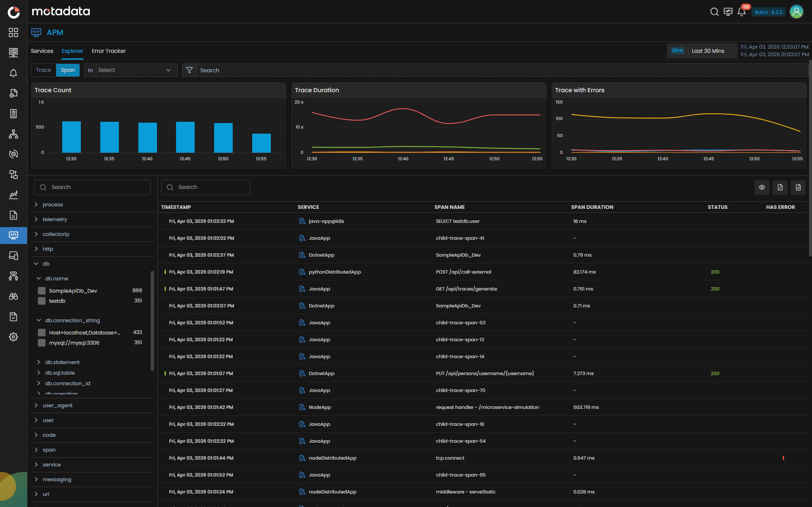The image size is (812, 507).
Task: Check the SampleApiDb_Dev checkbox under db.name
Action: [x=41, y=290]
